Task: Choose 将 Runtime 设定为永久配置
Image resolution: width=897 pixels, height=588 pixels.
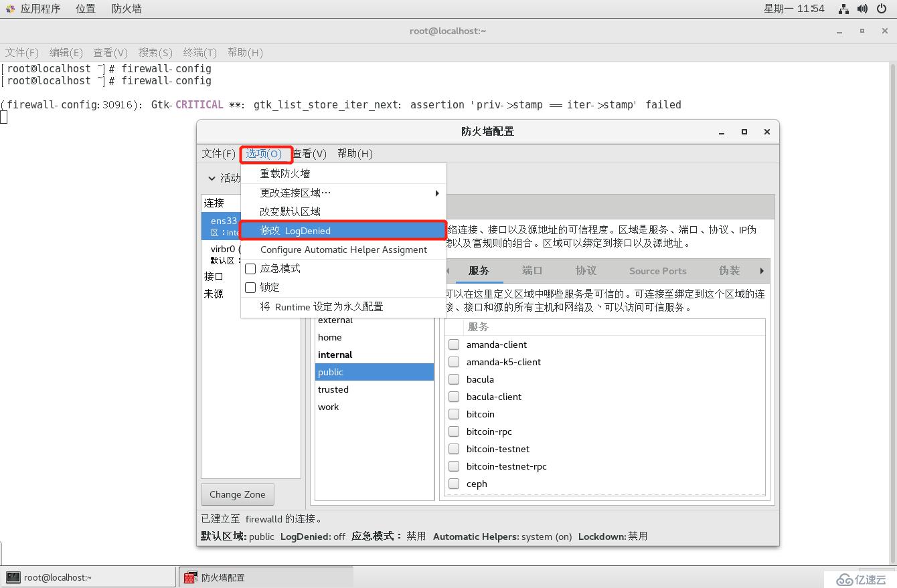Action: pos(343,306)
